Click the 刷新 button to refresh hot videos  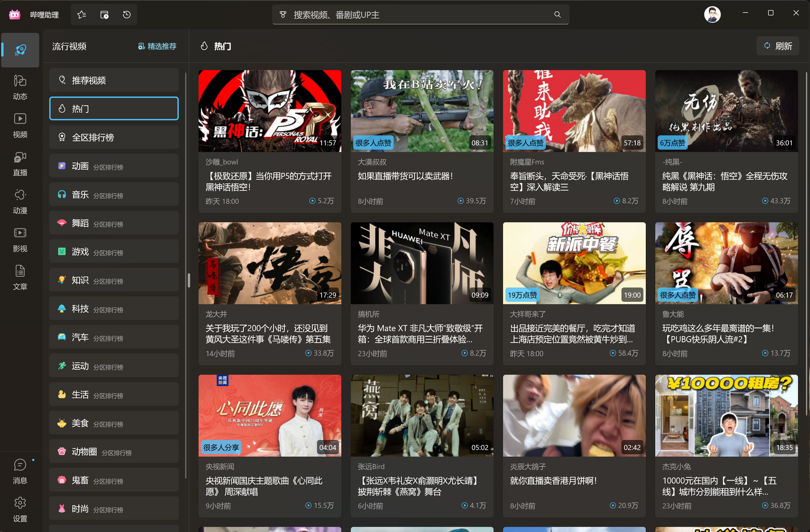click(778, 45)
